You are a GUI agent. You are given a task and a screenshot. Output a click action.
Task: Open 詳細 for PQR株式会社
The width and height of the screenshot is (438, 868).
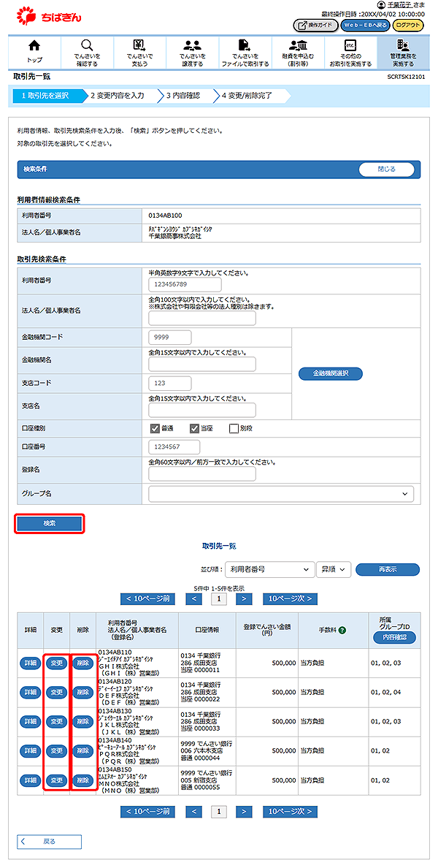point(30,750)
